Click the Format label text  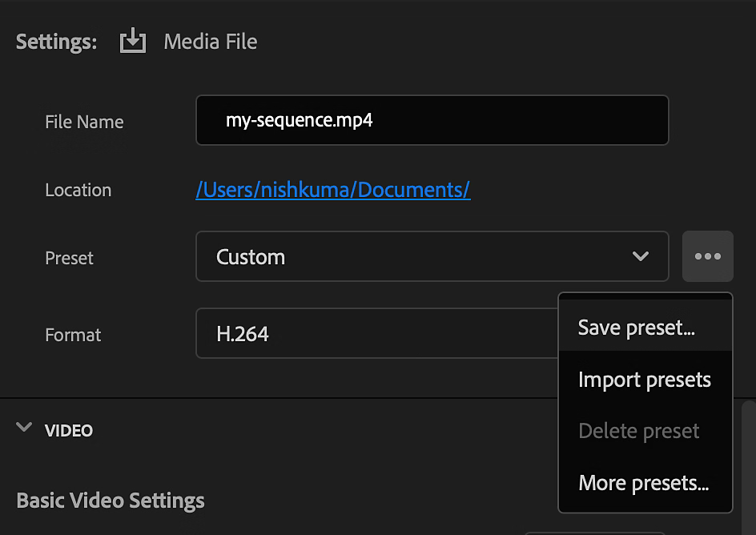pos(73,335)
